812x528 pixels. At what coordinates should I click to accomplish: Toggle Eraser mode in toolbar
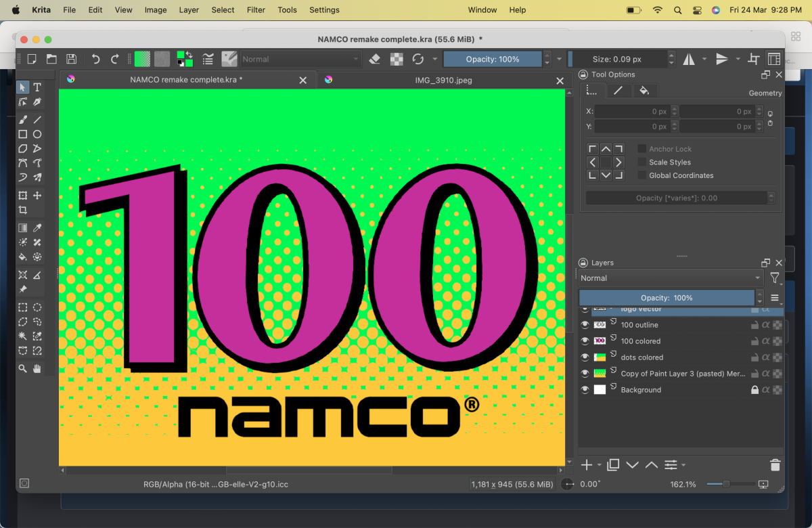(375, 59)
